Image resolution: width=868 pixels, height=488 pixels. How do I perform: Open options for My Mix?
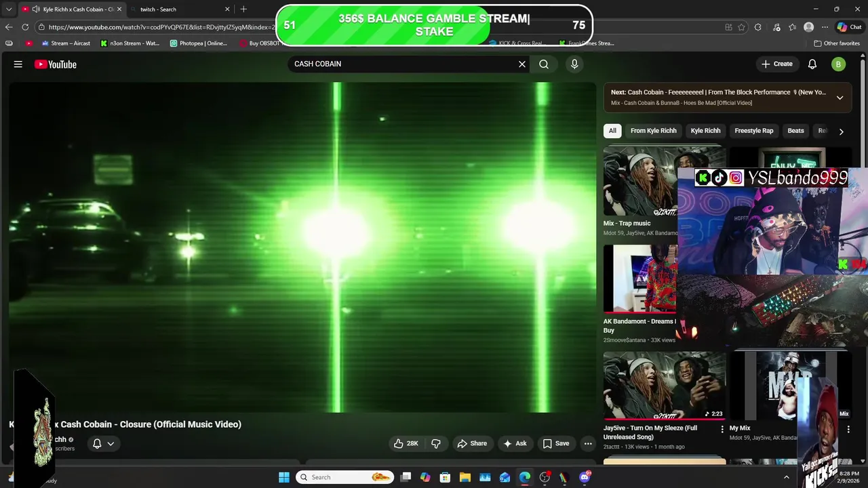[848, 429]
